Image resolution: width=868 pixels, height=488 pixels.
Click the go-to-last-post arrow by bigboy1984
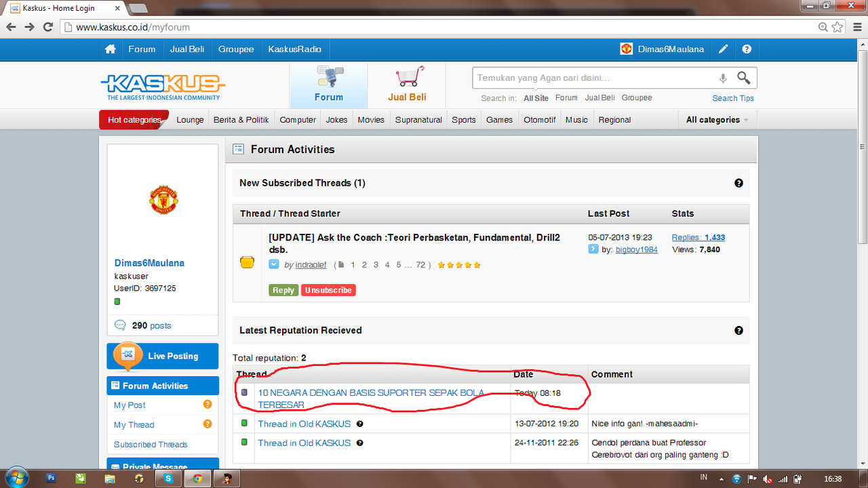point(593,249)
